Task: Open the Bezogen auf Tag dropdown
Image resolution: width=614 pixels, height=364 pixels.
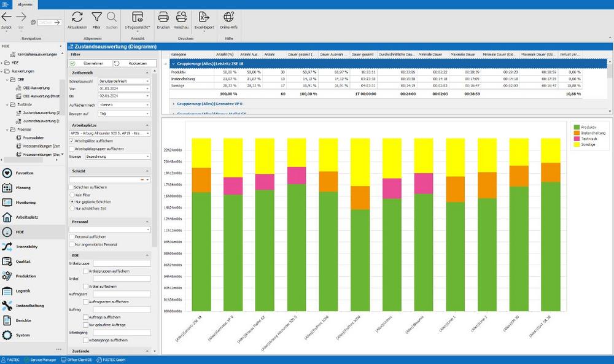Action: click(124, 114)
